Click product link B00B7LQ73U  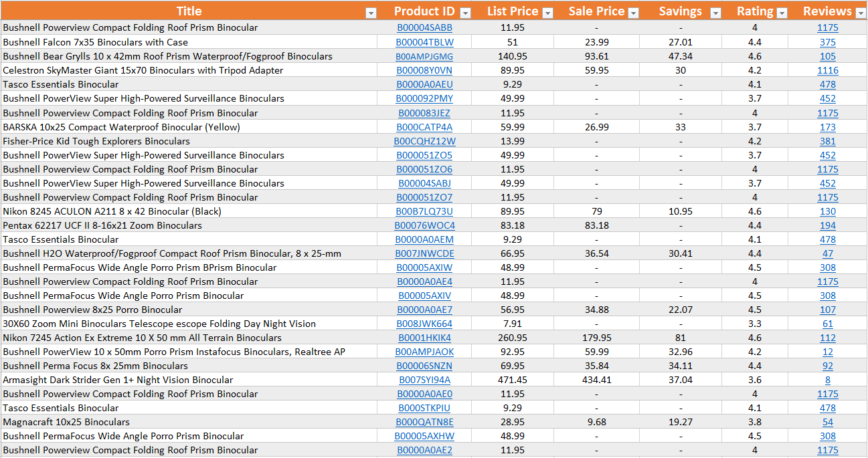[x=425, y=211]
